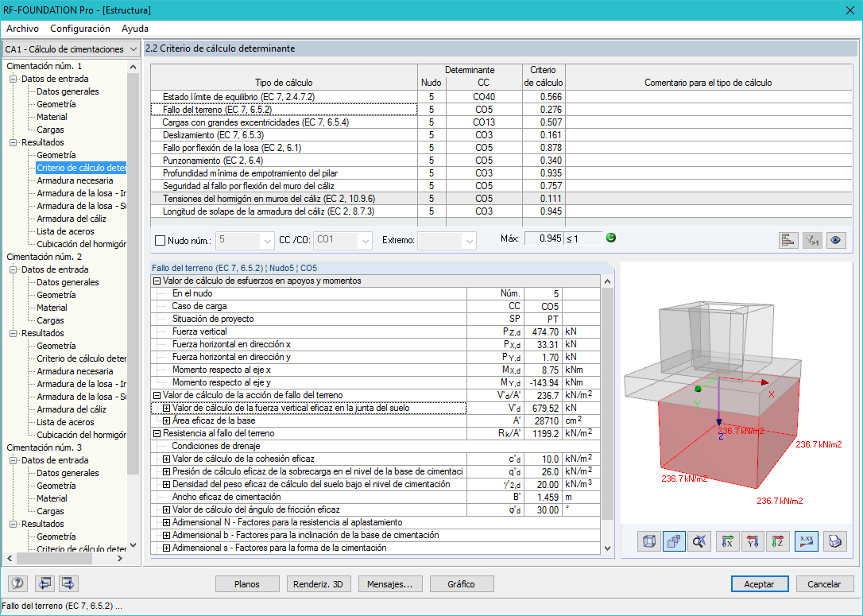Image resolution: width=863 pixels, height=616 pixels.
Task: Open the Archivo menu
Action: click(22, 28)
